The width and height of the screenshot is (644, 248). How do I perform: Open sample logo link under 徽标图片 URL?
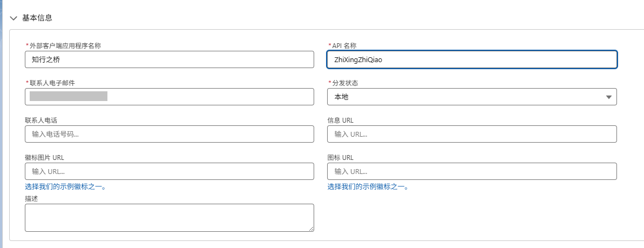point(65,186)
